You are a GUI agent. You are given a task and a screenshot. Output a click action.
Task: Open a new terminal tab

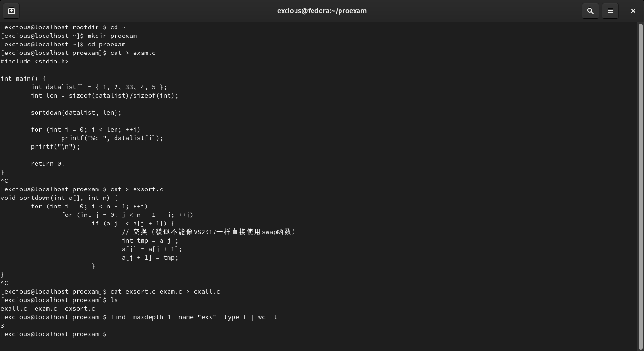point(11,11)
